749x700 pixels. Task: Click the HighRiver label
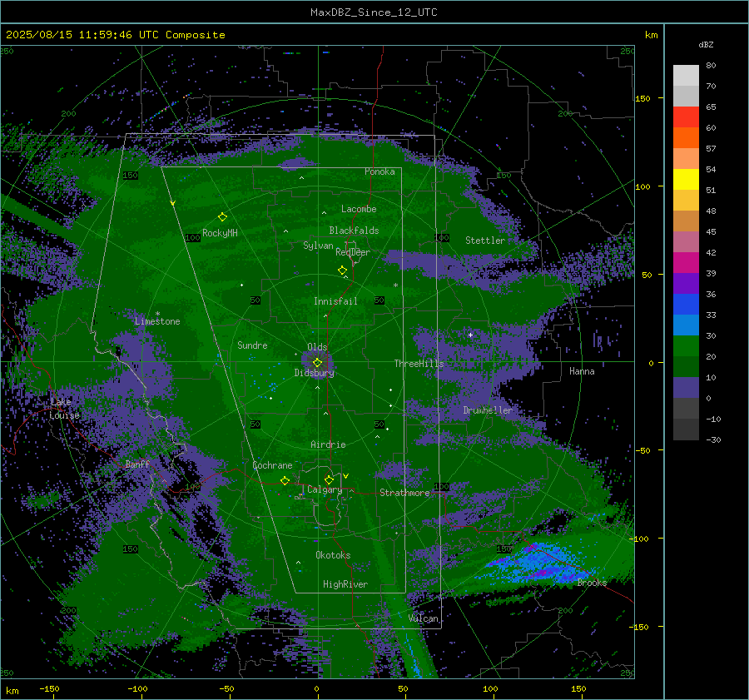coord(345,584)
